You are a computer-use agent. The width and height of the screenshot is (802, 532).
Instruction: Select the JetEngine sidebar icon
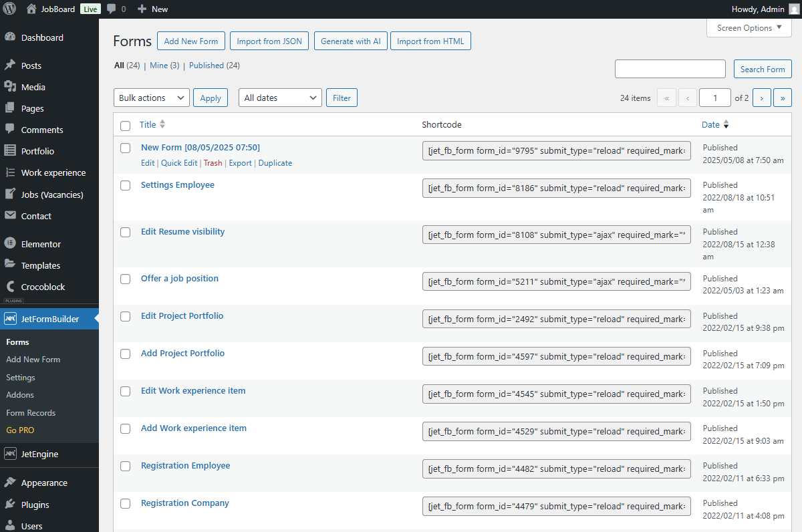[x=9, y=454]
